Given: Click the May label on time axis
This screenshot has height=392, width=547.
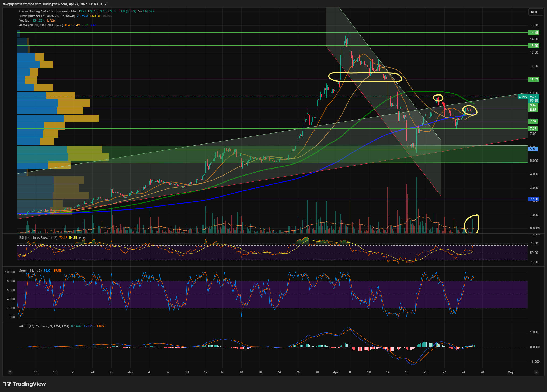Looking at the screenshot, I should point(510,372).
